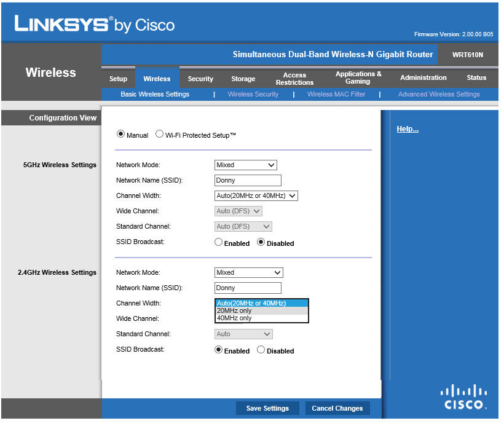
Task: Click the Save Settings button
Action: click(267, 408)
